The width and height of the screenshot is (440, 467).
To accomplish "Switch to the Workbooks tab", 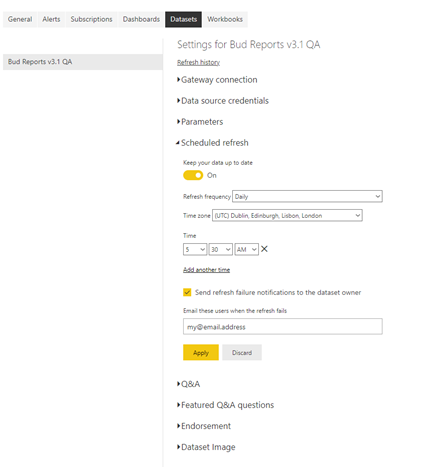I will click(x=225, y=19).
